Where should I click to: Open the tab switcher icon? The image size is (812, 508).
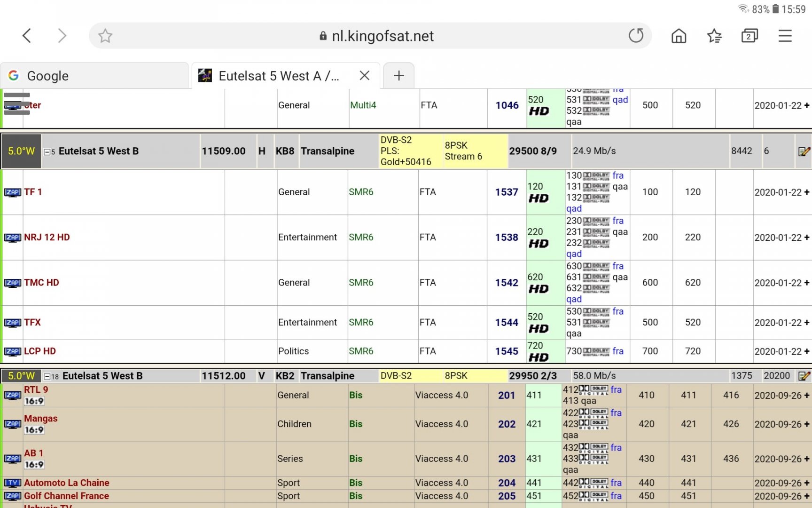750,35
